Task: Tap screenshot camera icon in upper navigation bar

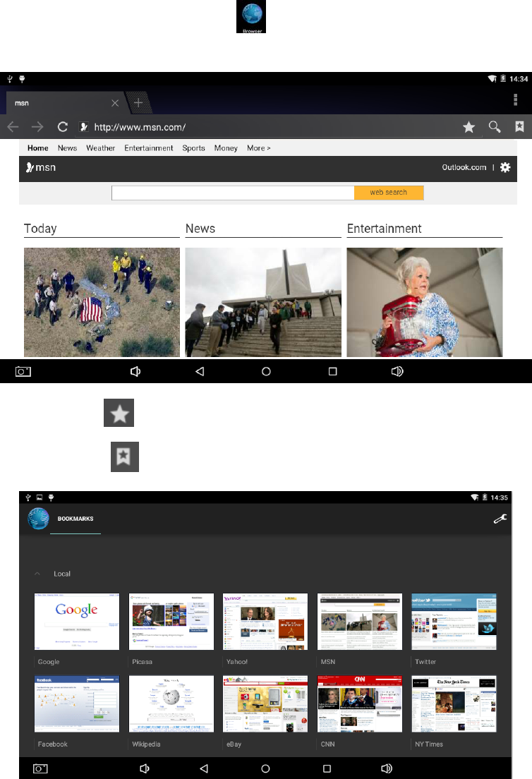Action: pyautogui.click(x=23, y=372)
